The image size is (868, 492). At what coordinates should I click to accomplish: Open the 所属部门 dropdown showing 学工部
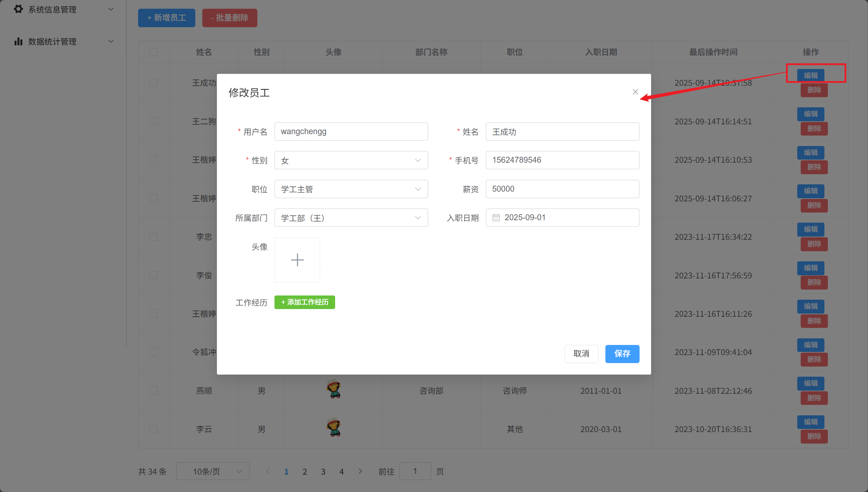[x=351, y=218]
